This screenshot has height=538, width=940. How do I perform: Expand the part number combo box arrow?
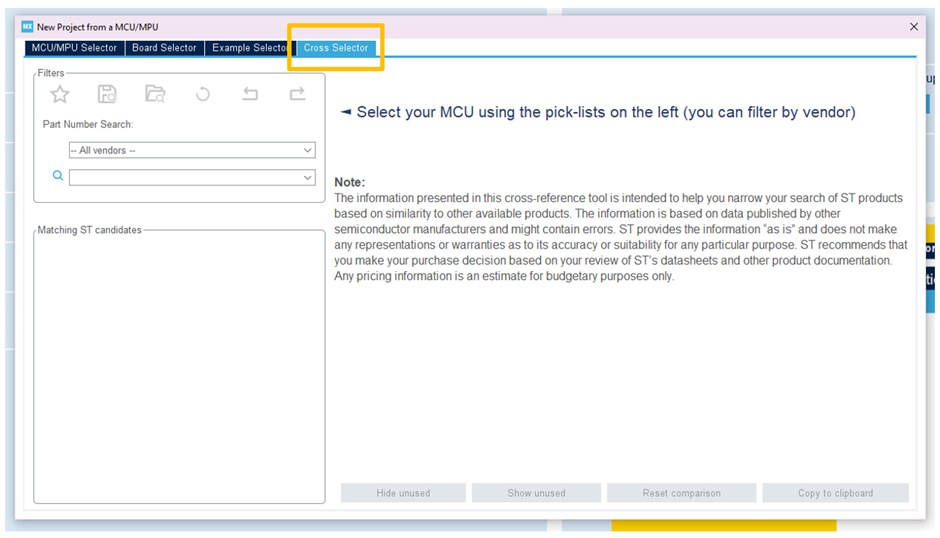307,178
